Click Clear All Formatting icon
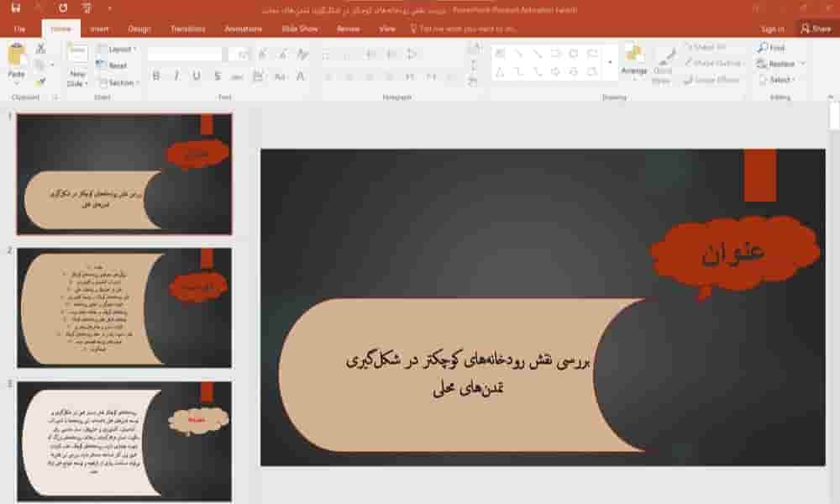 tap(302, 54)
